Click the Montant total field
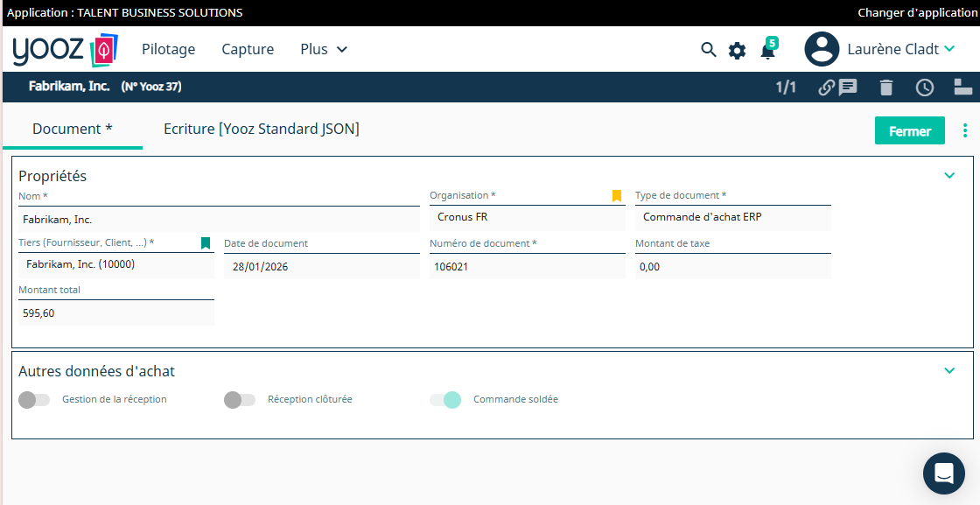980x505 pixels. pos(115,313)
